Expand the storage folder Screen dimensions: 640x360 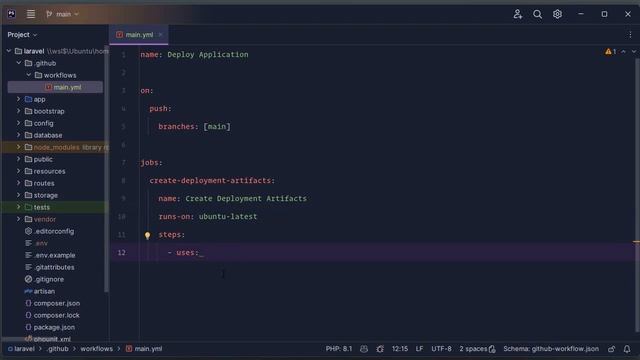point(18,195)
